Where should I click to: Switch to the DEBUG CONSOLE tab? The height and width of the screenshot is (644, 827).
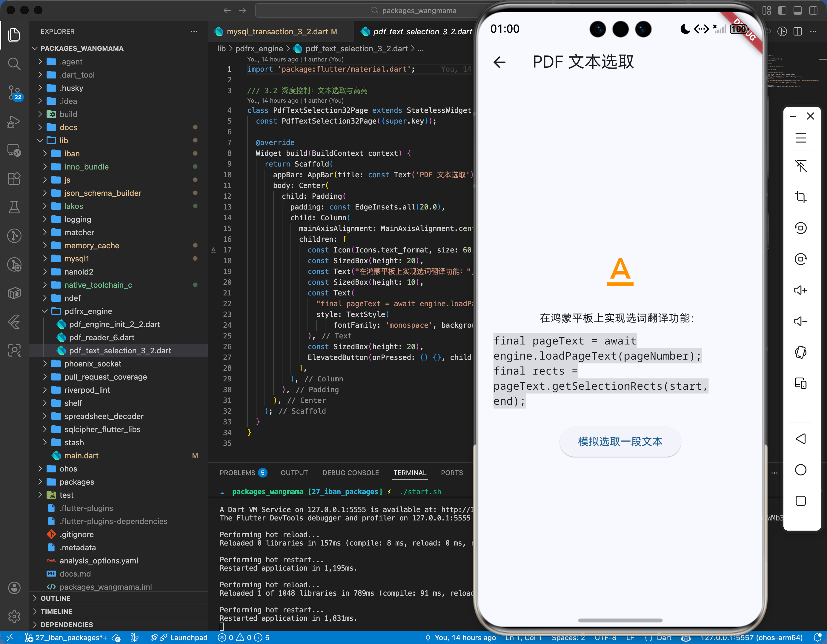pyautogui.click(x=350, y=473)
